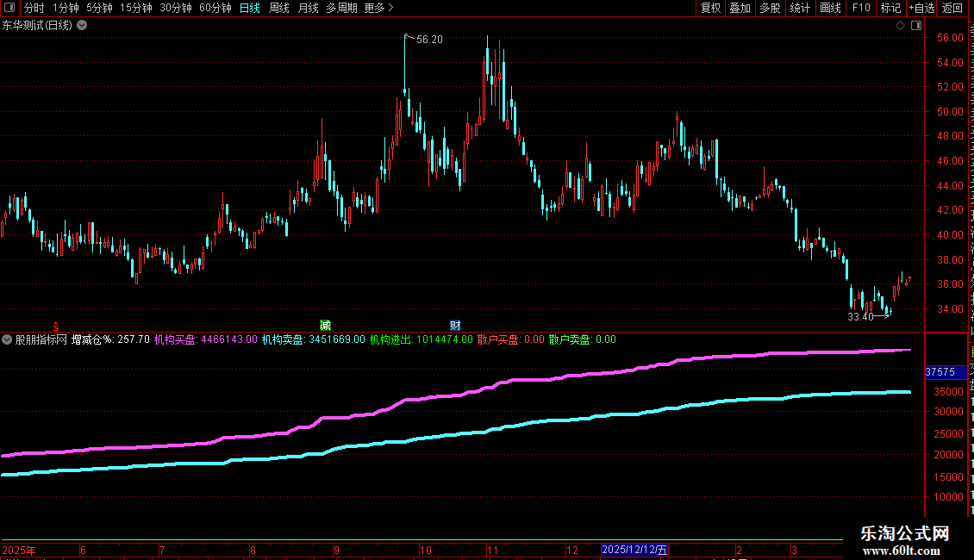Click the 东华测试(日线) chart title

(37, 26)
